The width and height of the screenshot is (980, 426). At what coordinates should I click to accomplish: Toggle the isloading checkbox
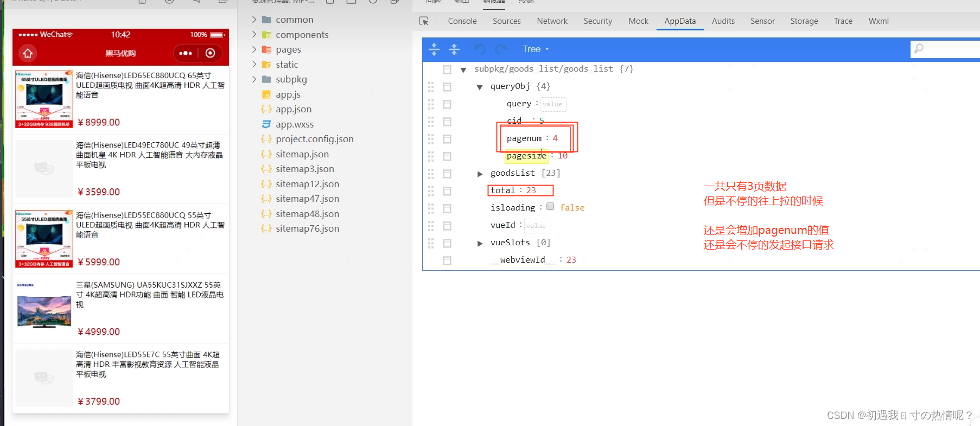pos(550,207)
